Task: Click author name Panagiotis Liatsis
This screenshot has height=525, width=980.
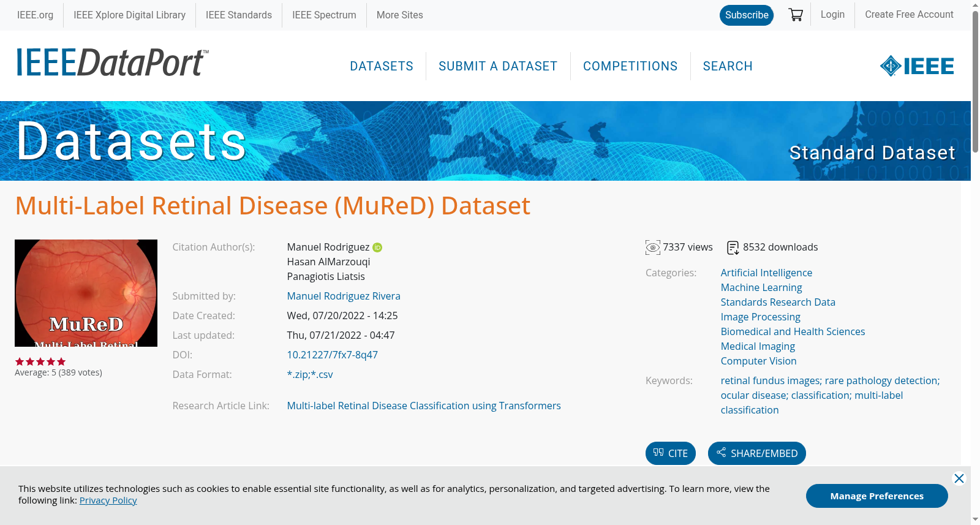Action: tap(326, 276)
